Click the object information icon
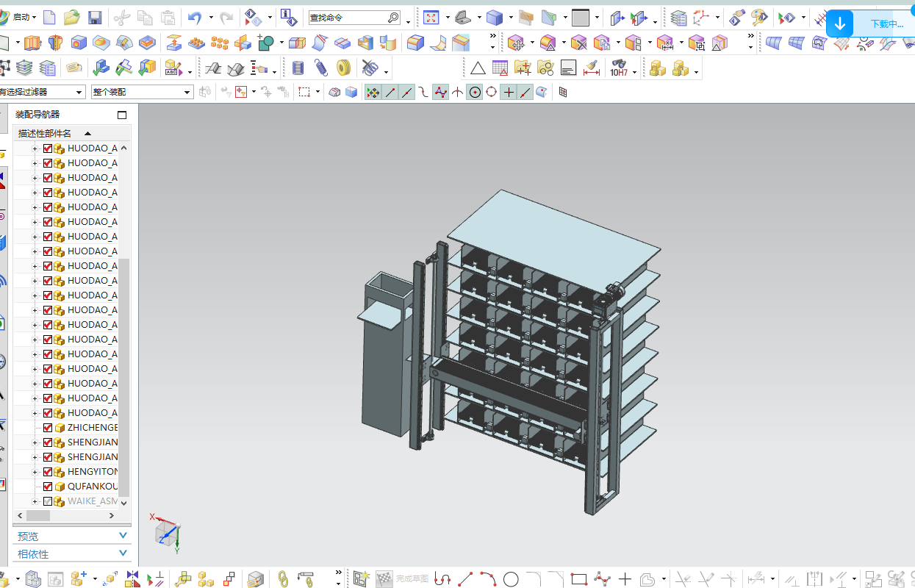The height and width of the screenshot is (588, 915). pyautogui.click(x=288, y=17)
